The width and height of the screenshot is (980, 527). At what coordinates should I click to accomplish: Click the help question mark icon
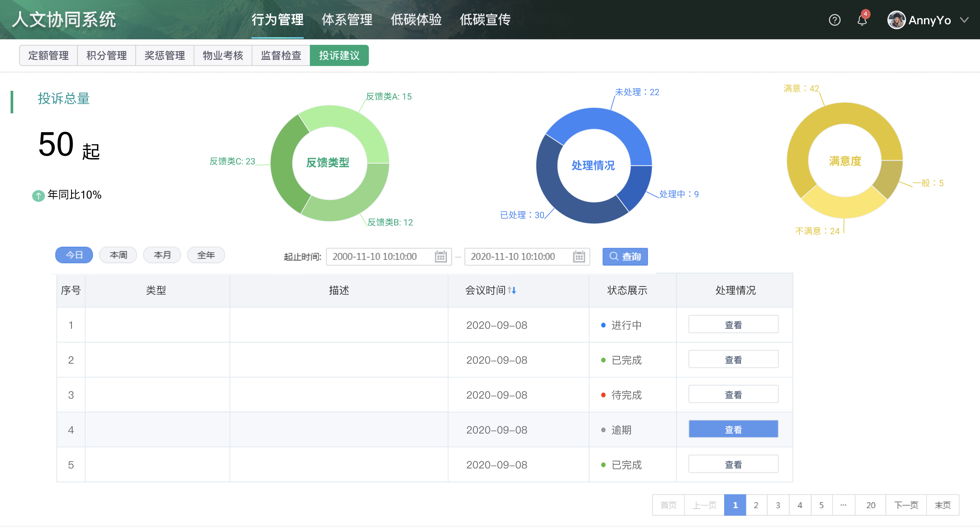(x=835, y=20)
